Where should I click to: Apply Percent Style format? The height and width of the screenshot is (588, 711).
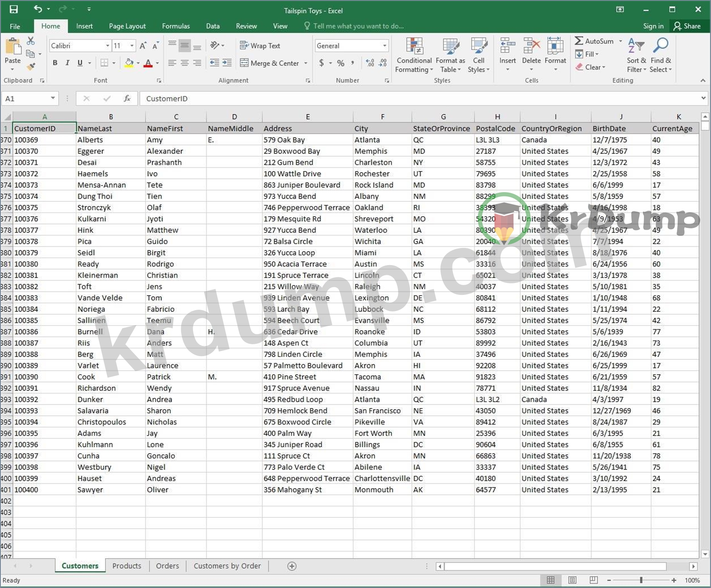[x=341, y=63]
